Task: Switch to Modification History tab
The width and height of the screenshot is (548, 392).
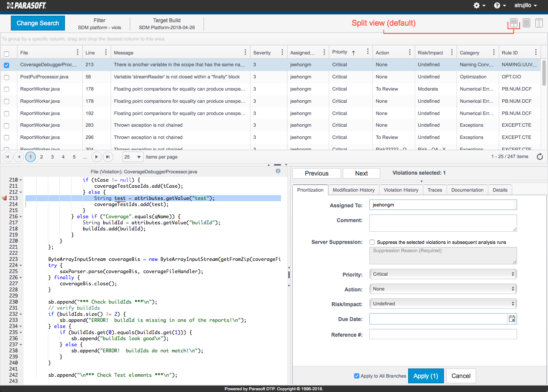Action: tap(354, 190)
